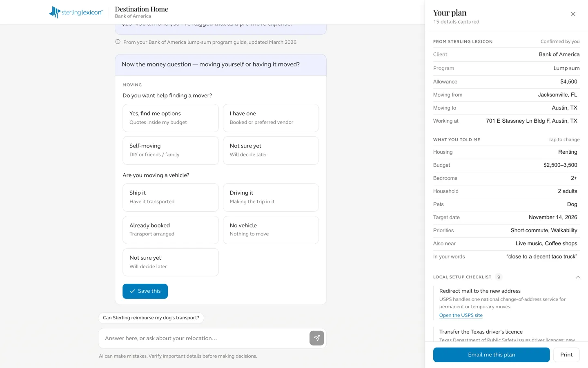Viewport: 588px width, 368px height.
Task: Click the checklist count badge '9'
Action: pos(499,277)
